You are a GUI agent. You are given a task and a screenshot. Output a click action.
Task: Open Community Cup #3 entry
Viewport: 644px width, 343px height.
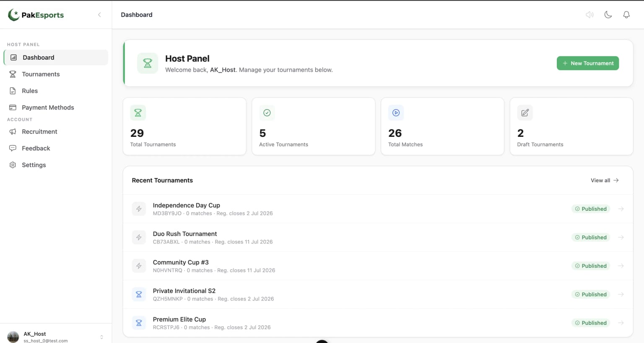click(378, 266)
